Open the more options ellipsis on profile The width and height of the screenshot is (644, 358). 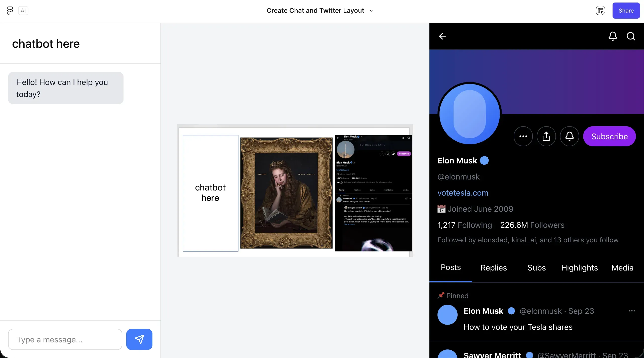coord(523,136)
